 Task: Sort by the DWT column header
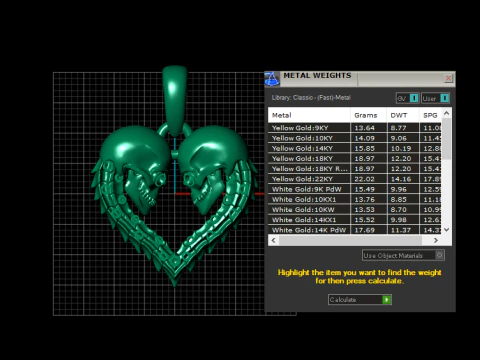403,115
